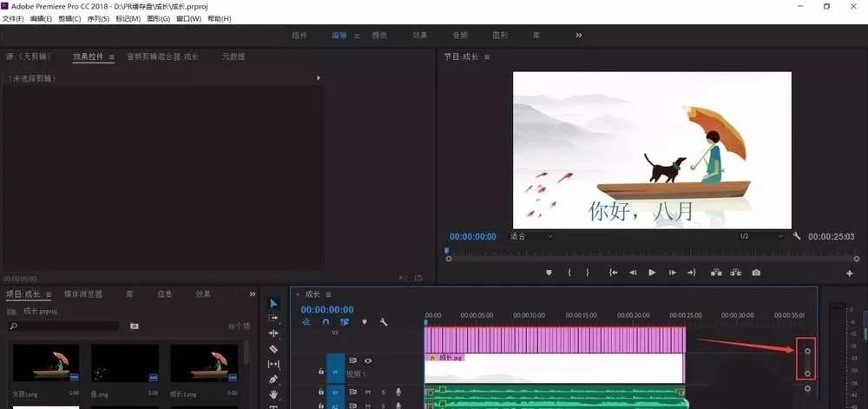Select the Pen tool

pyautogui.click(x=273, y=379)
